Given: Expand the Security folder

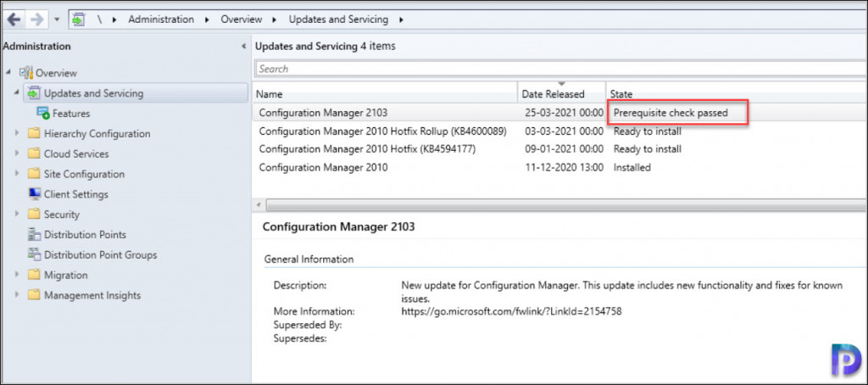Looking at the screenshot, I should (18, 215).
